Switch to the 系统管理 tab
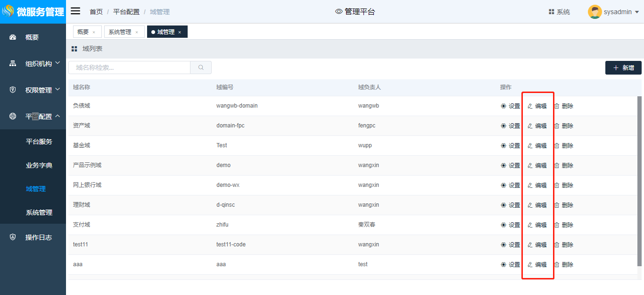The height and width of the screenshot is (295, 644). click(x=120, y=32)
